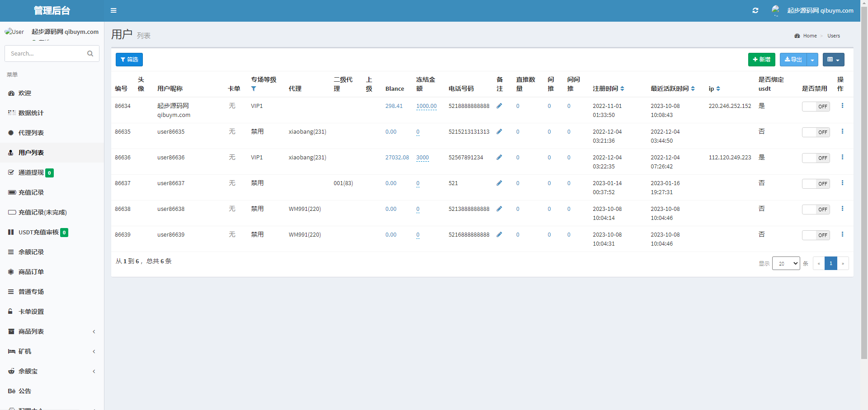Click the hamburger sidebar toggle icon
The image size is (868, 410).
coord(113,10)
